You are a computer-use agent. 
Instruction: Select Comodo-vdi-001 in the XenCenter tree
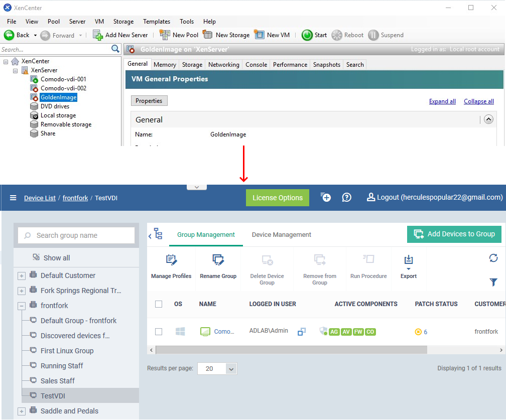click(63, 79)
